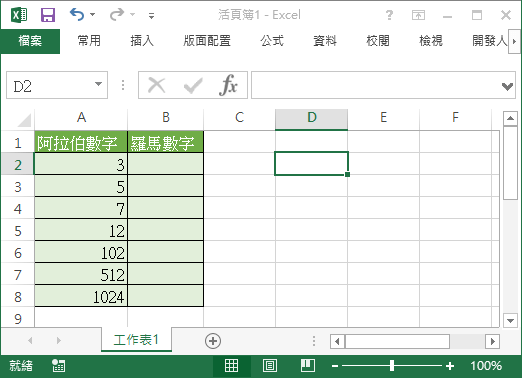Select all cells with corner triangle
The width and height of the screenshot is (522, 378).
coord(24,120)
